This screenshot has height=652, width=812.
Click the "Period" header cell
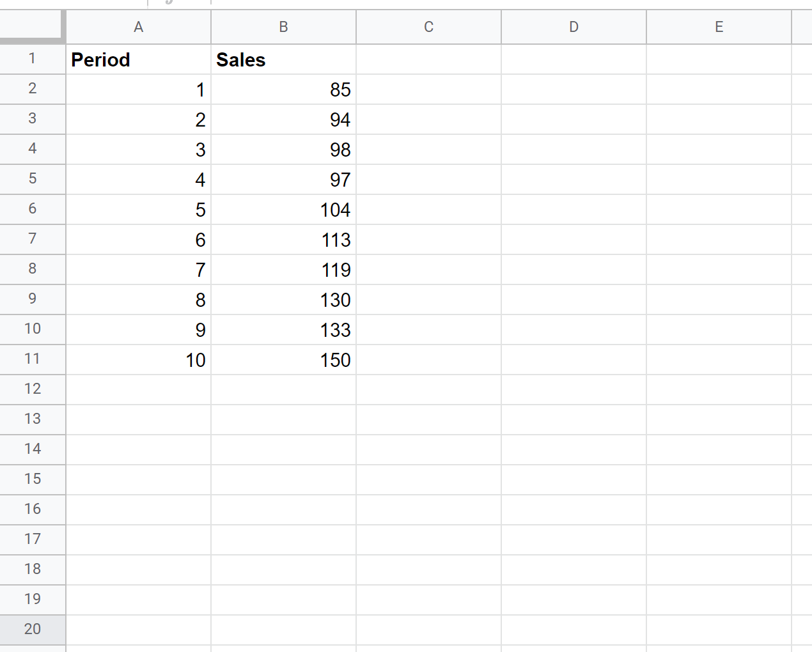[138, 59]
